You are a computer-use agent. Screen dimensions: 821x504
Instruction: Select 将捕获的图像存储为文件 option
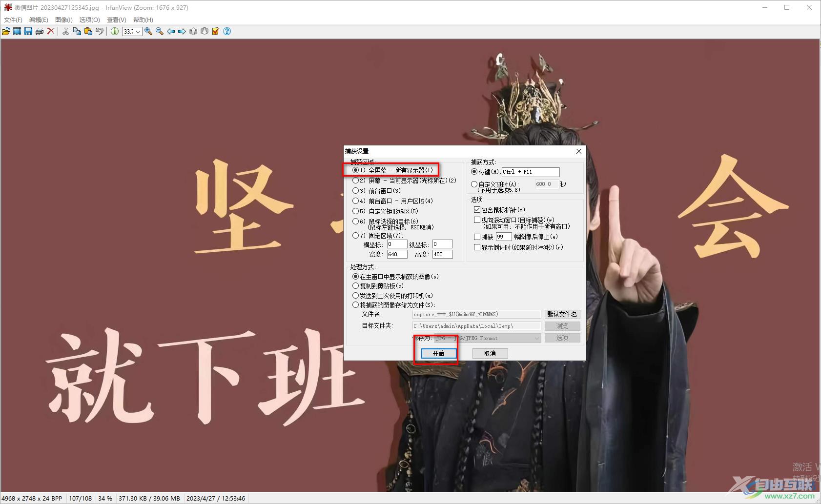click(393, 305)
